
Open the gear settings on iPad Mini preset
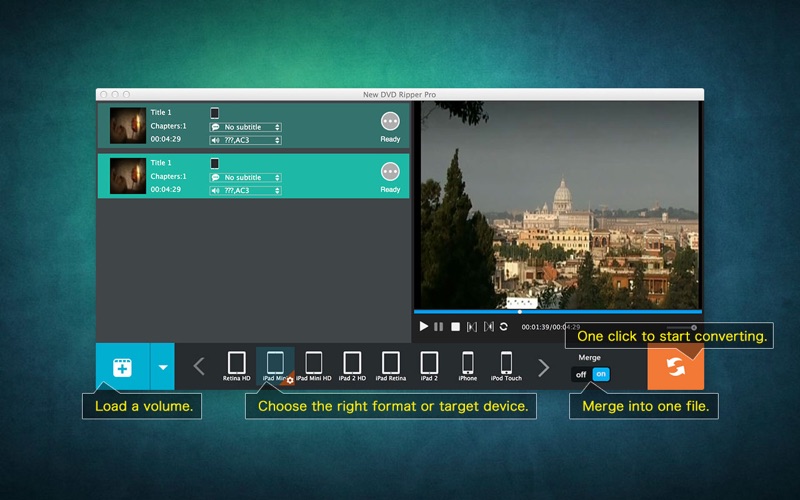[x=290, y=380]
